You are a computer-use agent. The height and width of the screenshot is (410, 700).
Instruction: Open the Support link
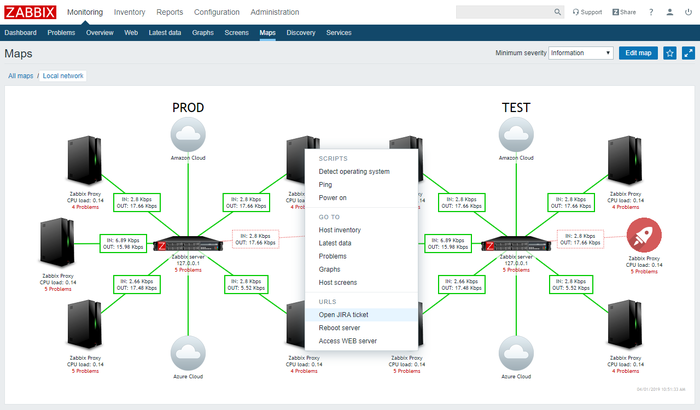pyautogui.click(x=587, y=12)
